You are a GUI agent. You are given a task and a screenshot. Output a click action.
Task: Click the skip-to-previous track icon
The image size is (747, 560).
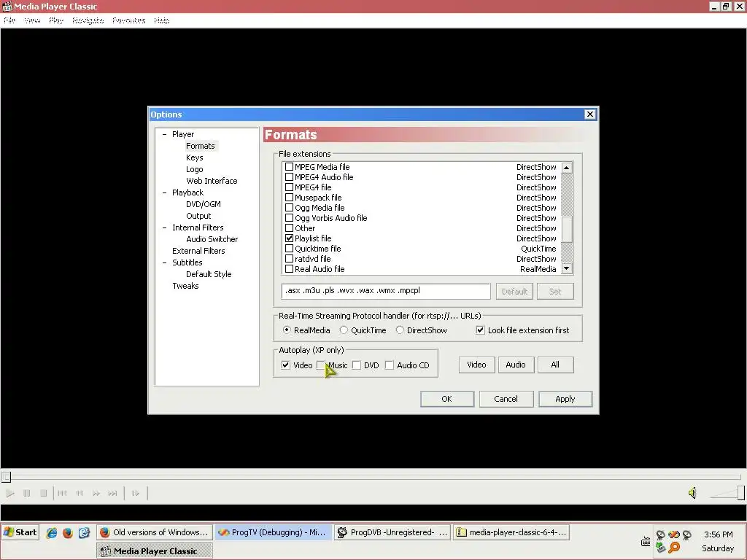pos(63,494)
